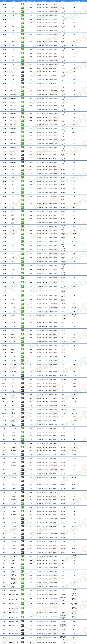Click the diesel ON icon in Volvo 240 KOMBI row

point(22,383)
